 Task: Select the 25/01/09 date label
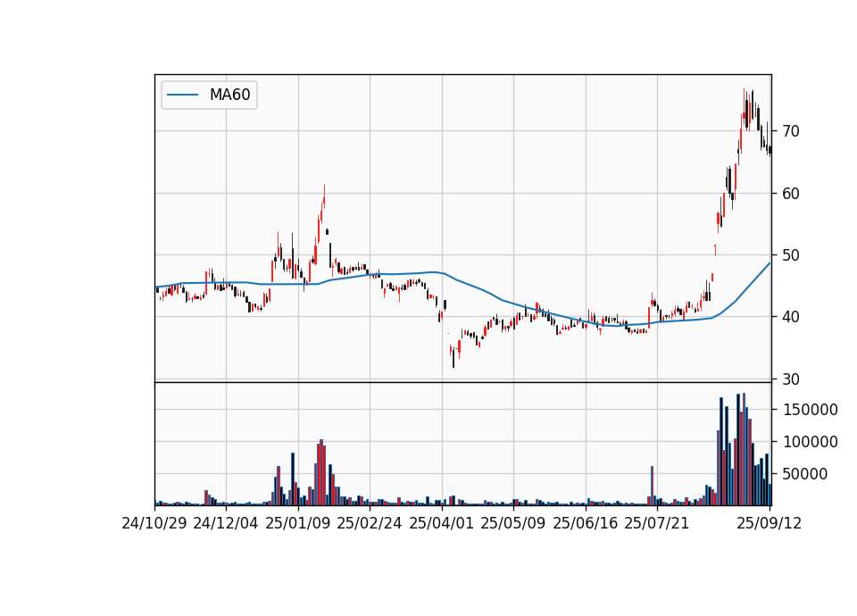298,523
